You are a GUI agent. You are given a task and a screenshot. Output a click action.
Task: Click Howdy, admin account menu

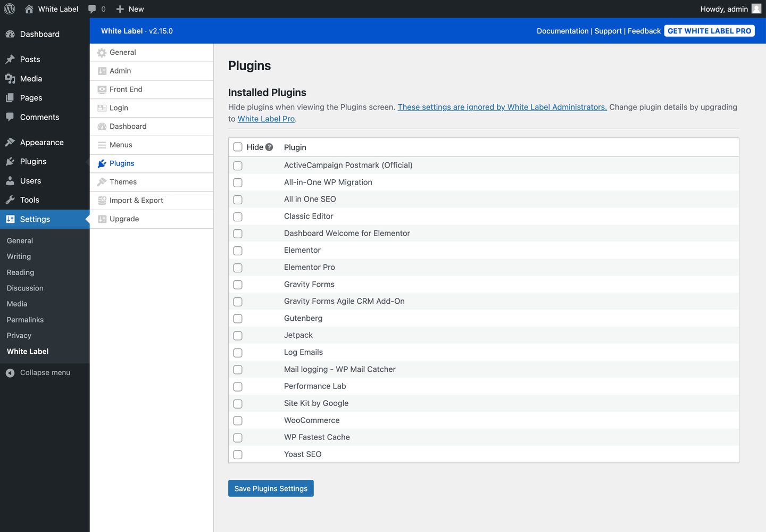coord(731,9)
